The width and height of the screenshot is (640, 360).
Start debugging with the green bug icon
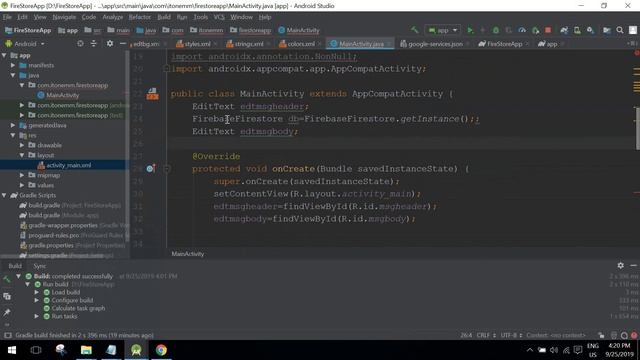coord(496,30)
